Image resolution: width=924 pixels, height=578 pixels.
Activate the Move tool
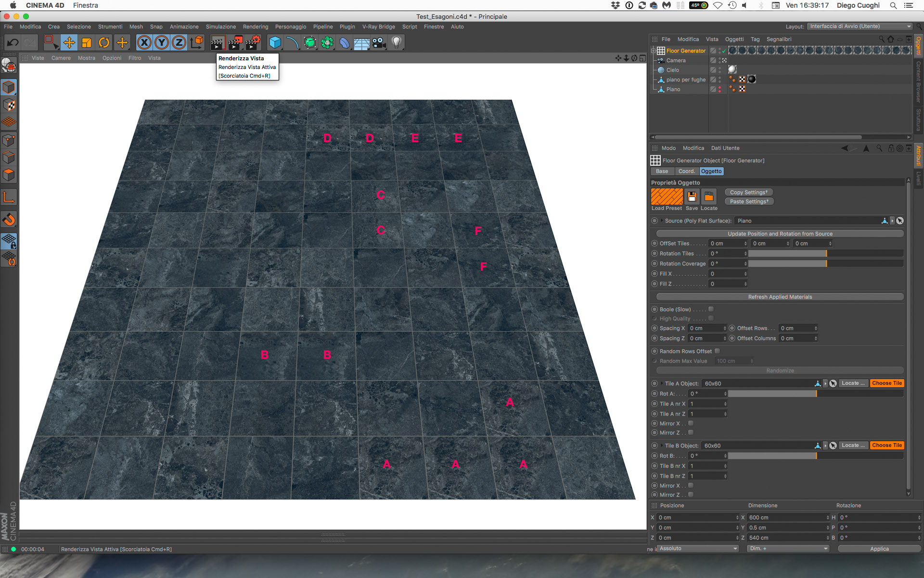coord(69,42)
